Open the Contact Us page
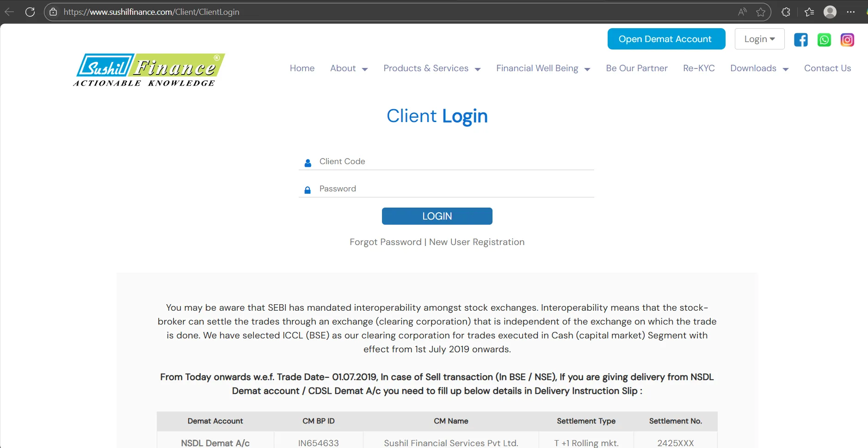 [827, 68]
